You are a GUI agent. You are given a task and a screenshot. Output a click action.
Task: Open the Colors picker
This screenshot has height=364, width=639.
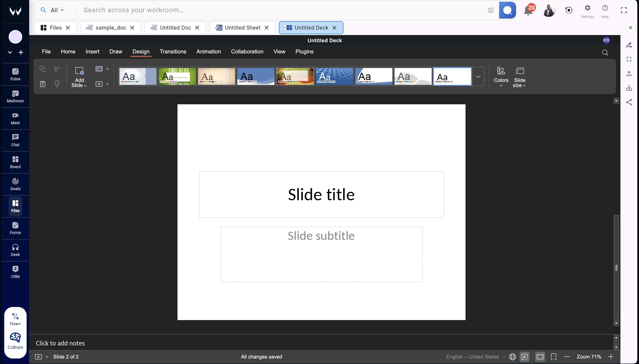tap(501, 76)
